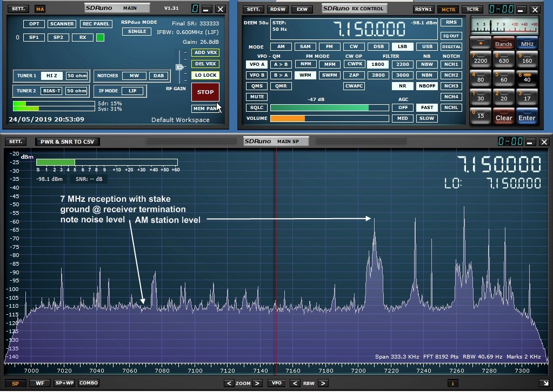Select SAM demodulation mode

click(x=305, y=46)
